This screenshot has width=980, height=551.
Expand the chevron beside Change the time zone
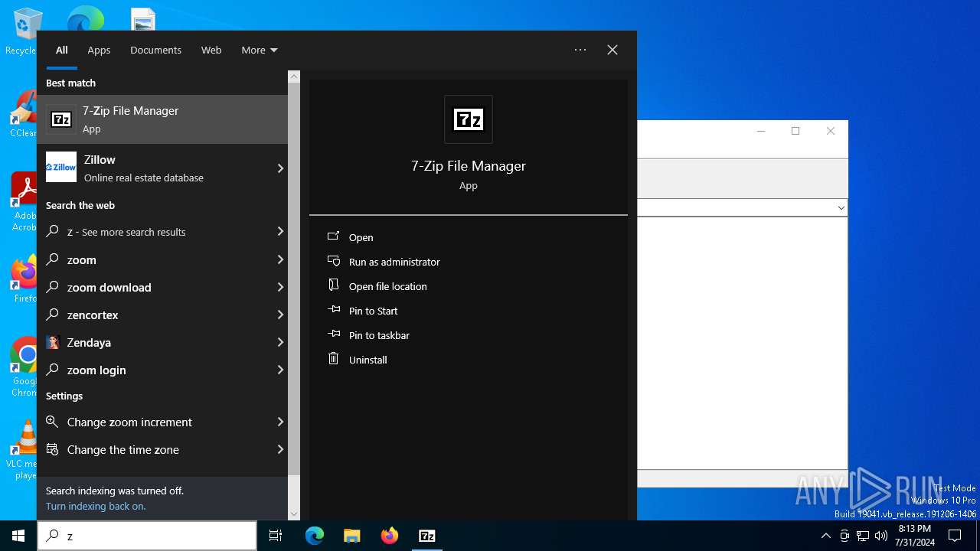(280, 449)
